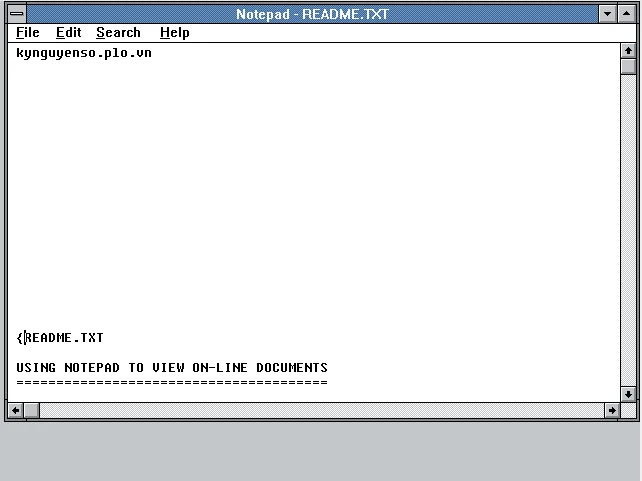
Task: Click the Notepad - README.TXT title bar
Action: click(x=312, y=14)
